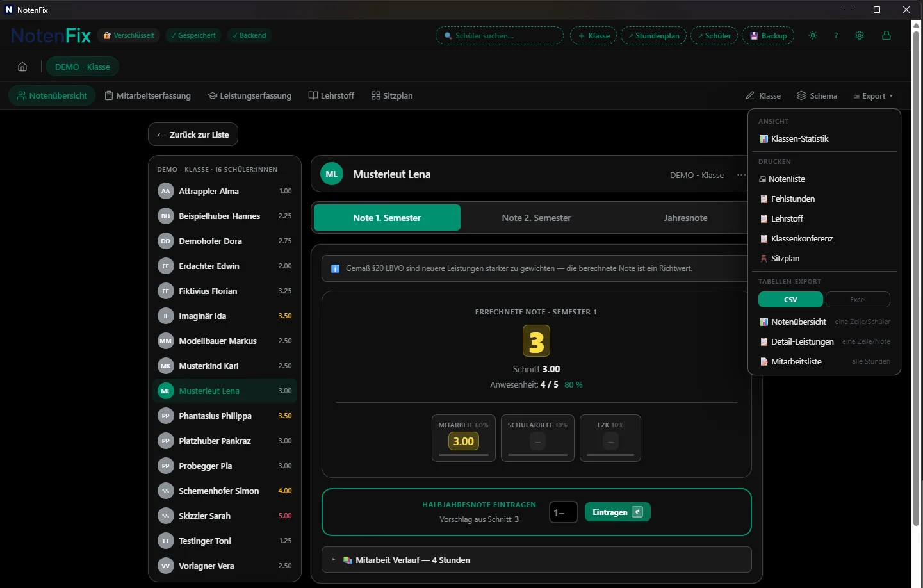Click the VV avatar of Vorlagner Vera
923x588 pixels.
(x=166, y=566)
